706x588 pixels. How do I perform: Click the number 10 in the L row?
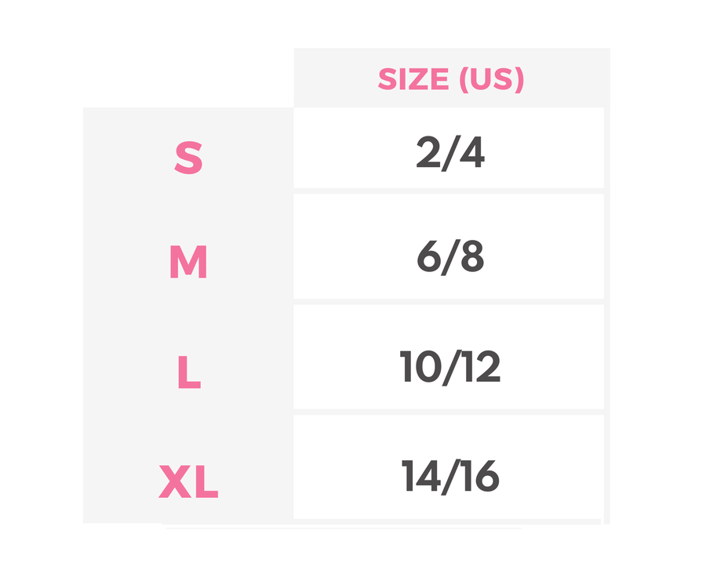(420, 366)
